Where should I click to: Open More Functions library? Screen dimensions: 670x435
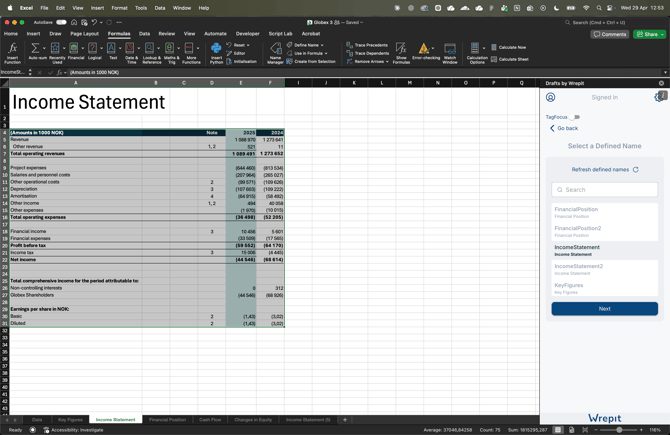[x=191, y=53]
